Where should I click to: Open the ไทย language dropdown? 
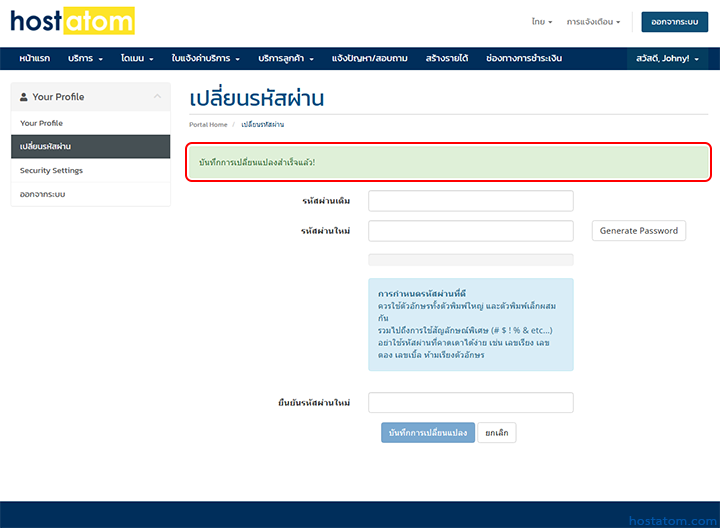[543, 21]
